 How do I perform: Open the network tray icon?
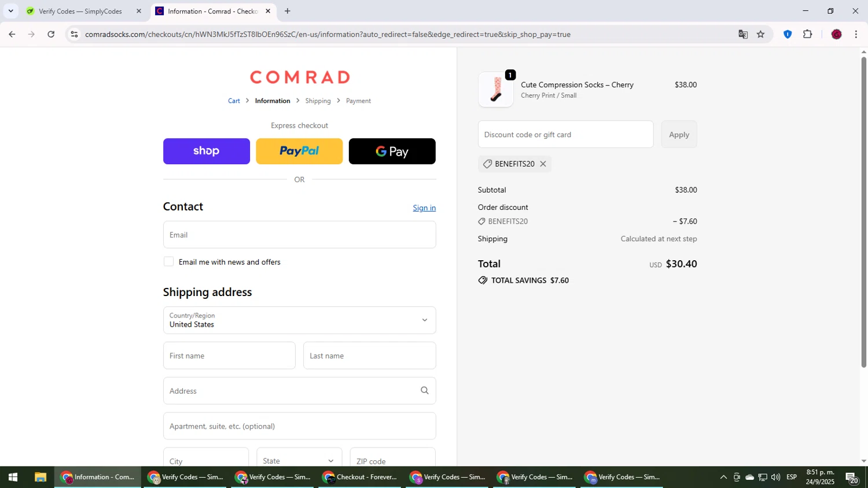tap(763, 478)
